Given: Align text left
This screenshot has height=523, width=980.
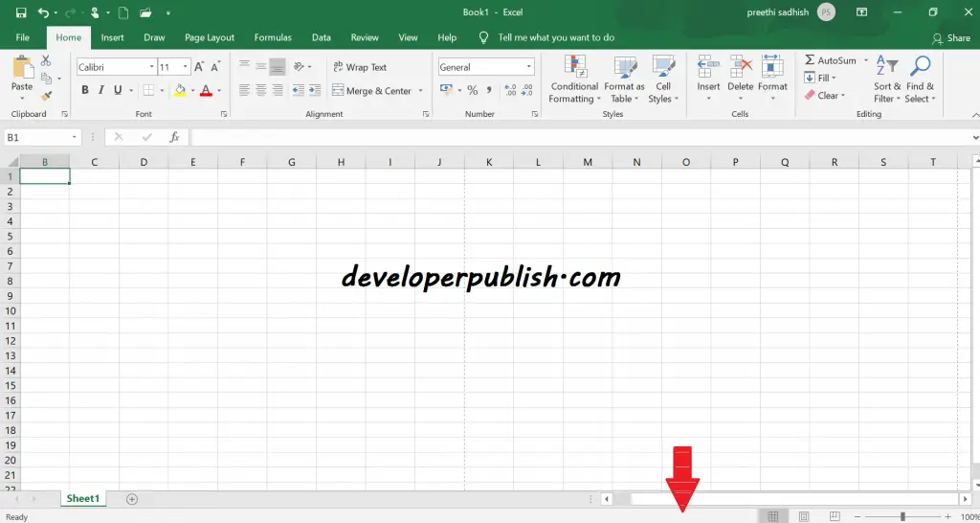Looking at the screenshot, I should 244,90.
